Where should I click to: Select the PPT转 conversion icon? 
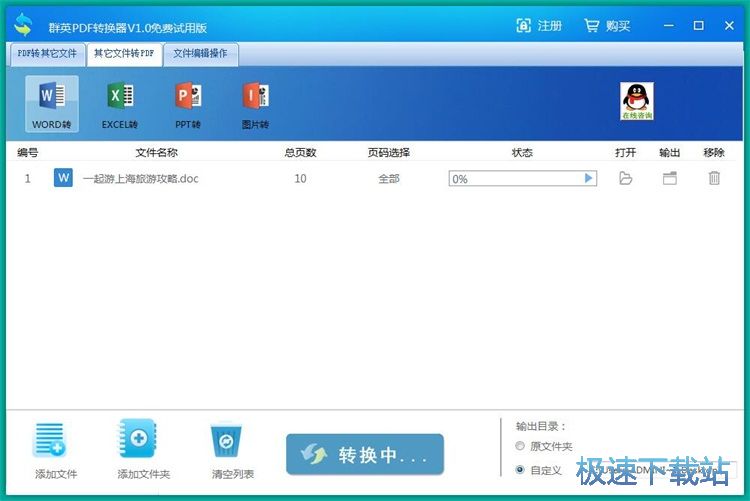(188, 104)
